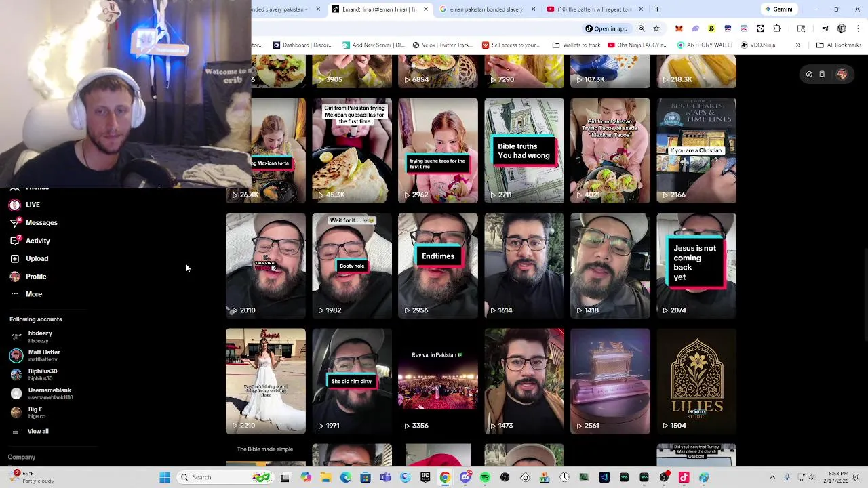Close the Eman&Hina TikTok tab
The width and height of the screenshot is (868, 488).
[x=426, y=9]
